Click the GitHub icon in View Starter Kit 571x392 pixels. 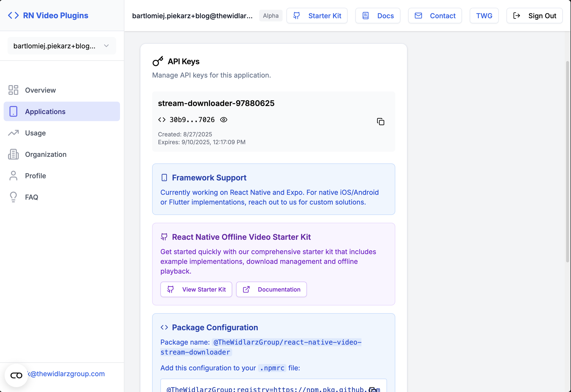(170, 289)
